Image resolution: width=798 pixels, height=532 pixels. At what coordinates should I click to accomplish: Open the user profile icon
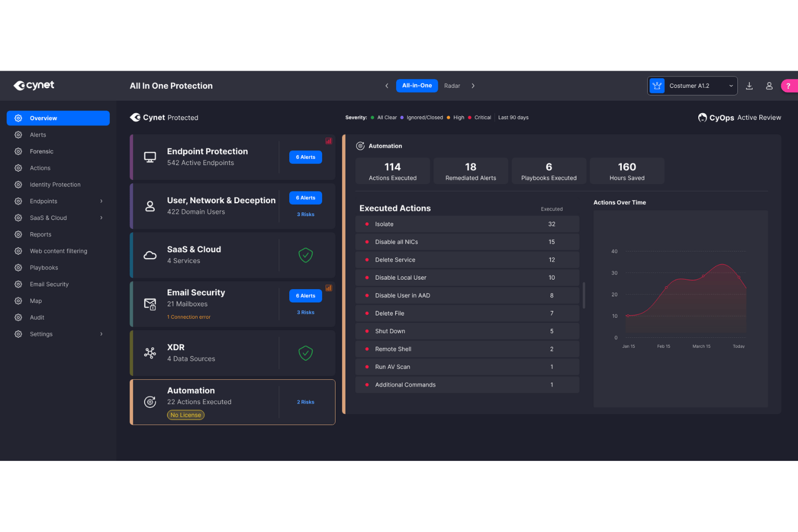click(769, 86)
